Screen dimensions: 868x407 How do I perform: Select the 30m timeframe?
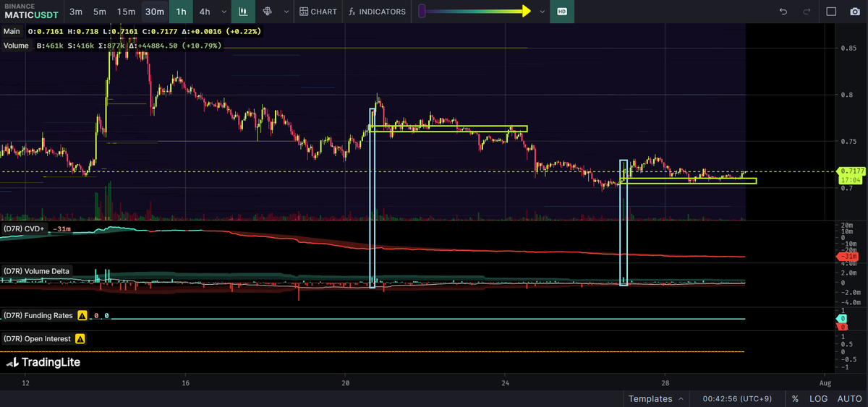tap(154, 12)
